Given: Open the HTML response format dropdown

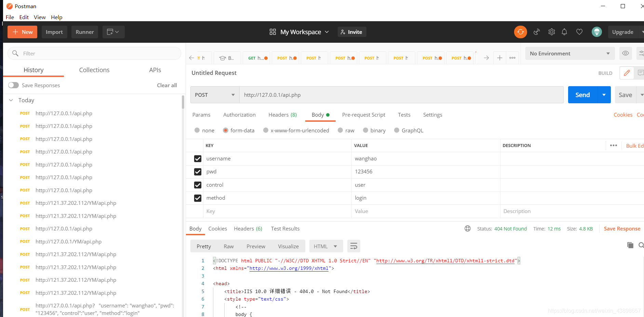Looking at the screenshot, I should [x=326, y=246].
